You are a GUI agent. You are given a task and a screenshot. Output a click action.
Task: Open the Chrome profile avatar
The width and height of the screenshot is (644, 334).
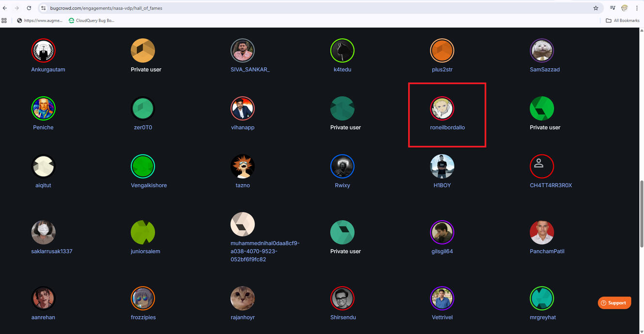point(625,8)
